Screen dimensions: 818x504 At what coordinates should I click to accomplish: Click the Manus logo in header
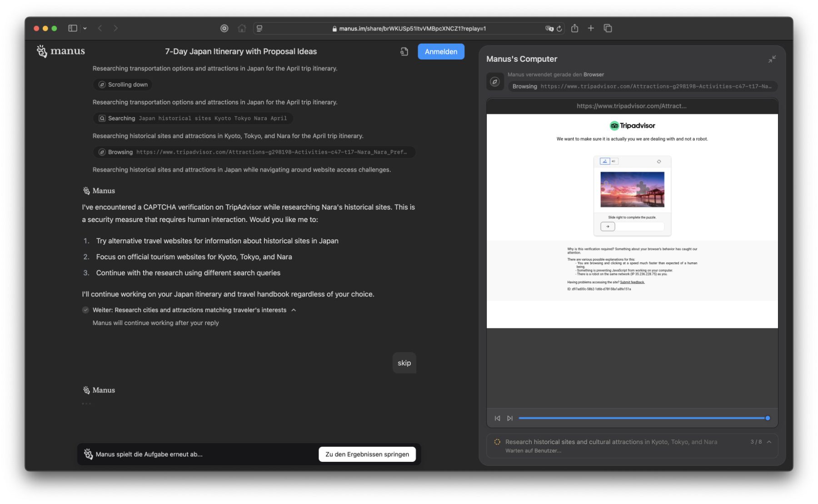(x=61, y=51)
